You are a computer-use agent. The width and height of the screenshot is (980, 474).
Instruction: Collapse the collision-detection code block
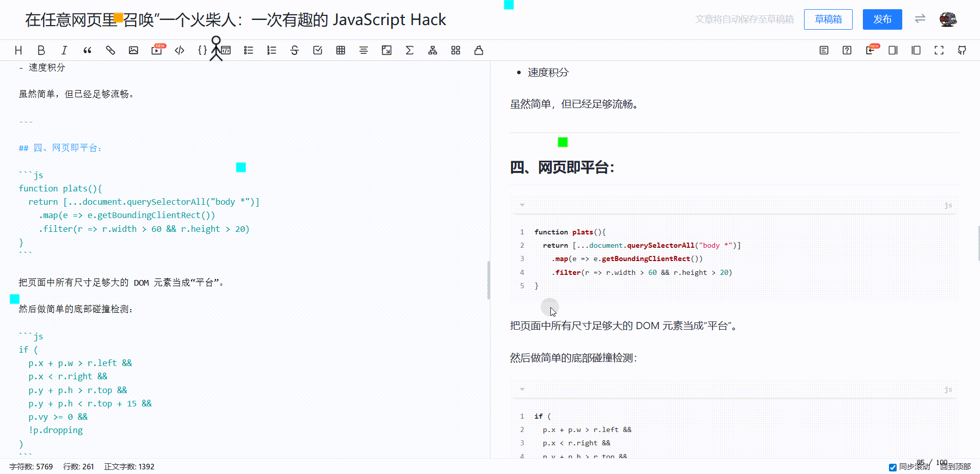click(x=522, y=389)
